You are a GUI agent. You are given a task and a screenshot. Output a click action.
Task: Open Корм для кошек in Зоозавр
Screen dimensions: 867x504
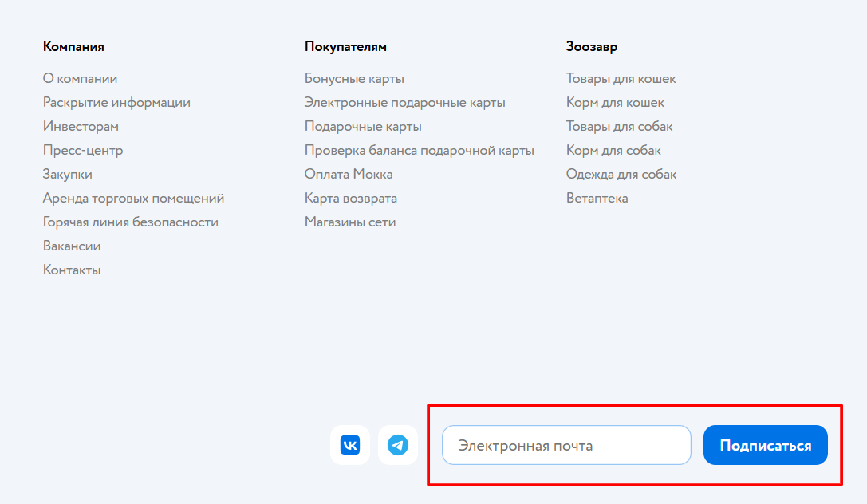click(615, 102)
